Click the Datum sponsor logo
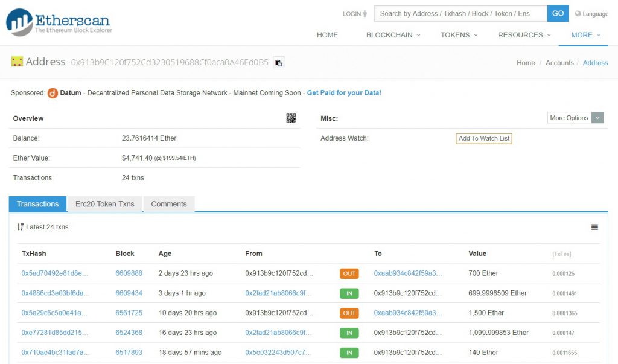 point(53,93)
